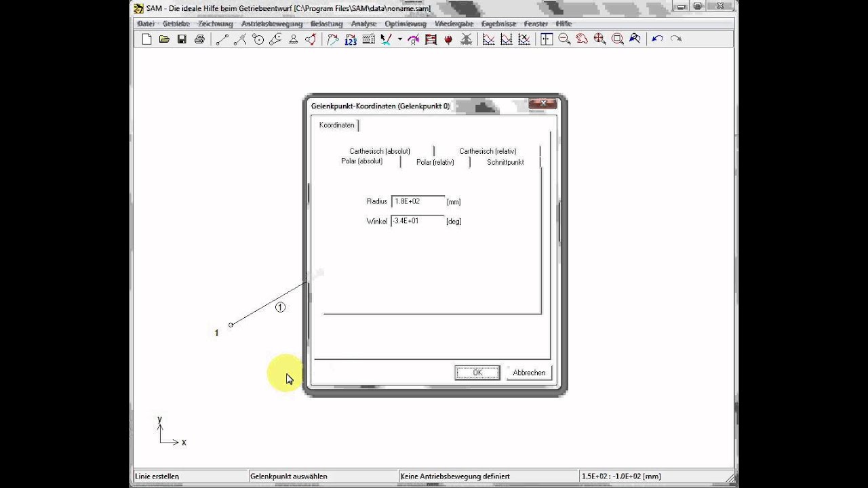
Task: Click the first results graph icon
Action: coord(488,39)
